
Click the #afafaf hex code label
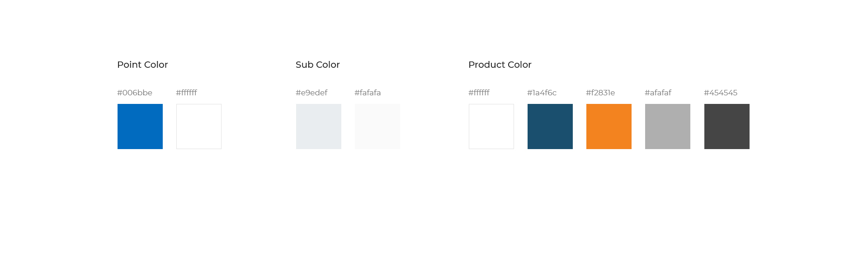point(658,93)
